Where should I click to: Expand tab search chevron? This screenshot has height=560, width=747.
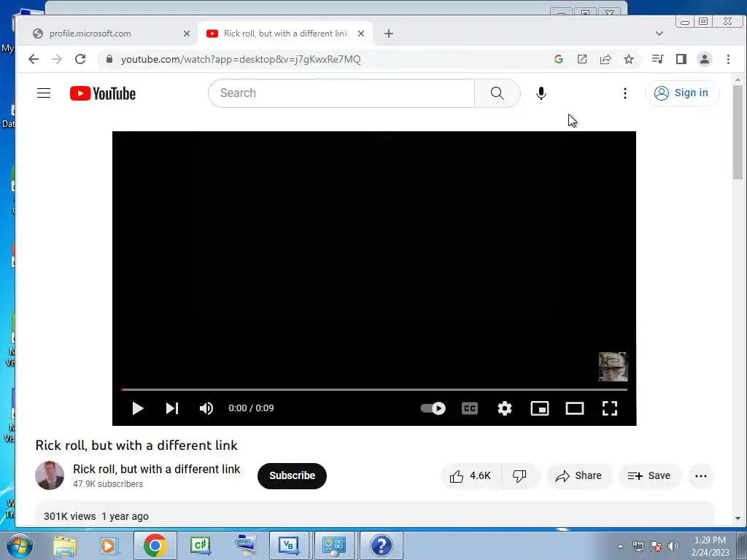(x=659, y=34)
